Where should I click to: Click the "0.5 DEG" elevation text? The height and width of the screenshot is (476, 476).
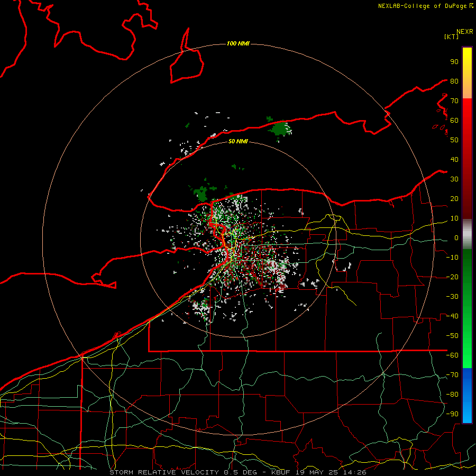(x=241, y=472)
